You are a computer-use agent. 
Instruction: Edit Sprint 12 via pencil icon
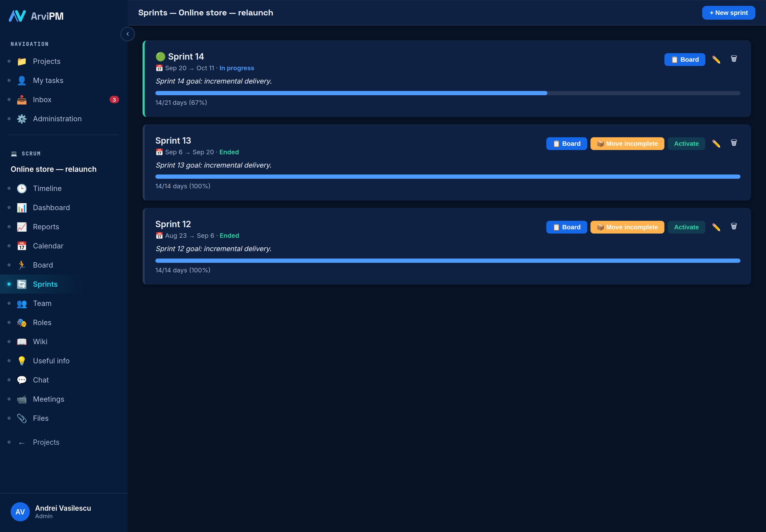tap(716, 227)
